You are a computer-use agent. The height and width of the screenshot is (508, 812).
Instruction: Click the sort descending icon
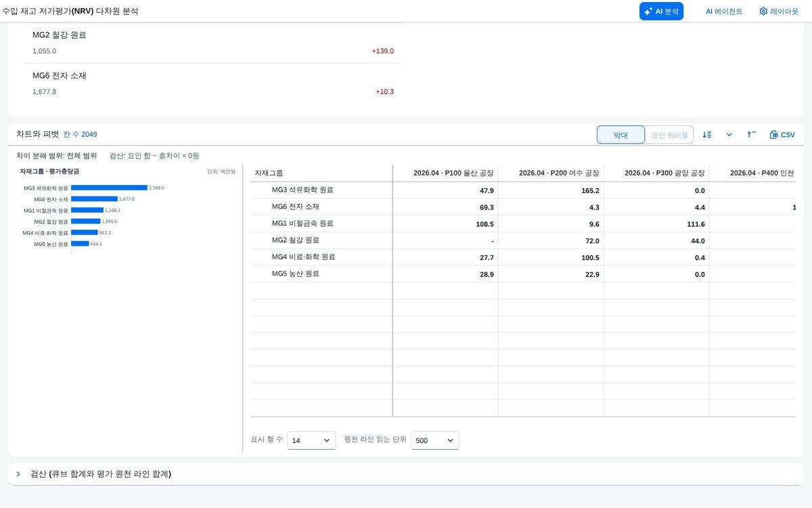(x=707, y=135)
